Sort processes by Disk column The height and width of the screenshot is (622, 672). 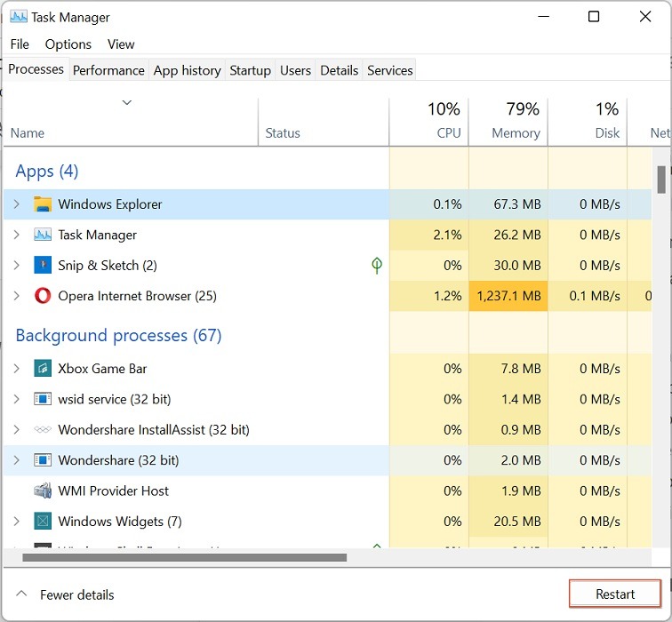click(x=588, y=122)
